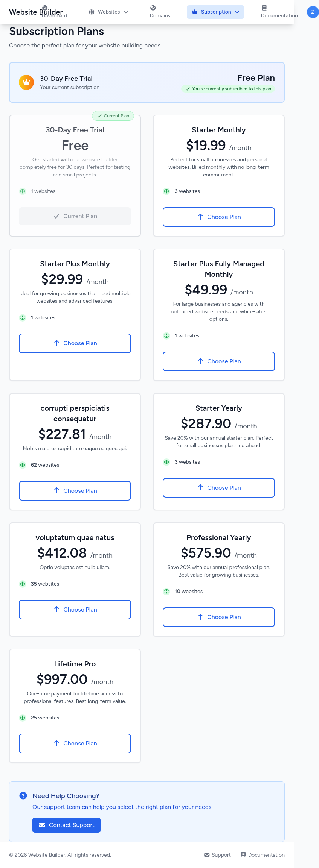Click the Domains globe icon
Viewport: 319px width, 868px height.
pyautogui.click(x=153, y=8)
